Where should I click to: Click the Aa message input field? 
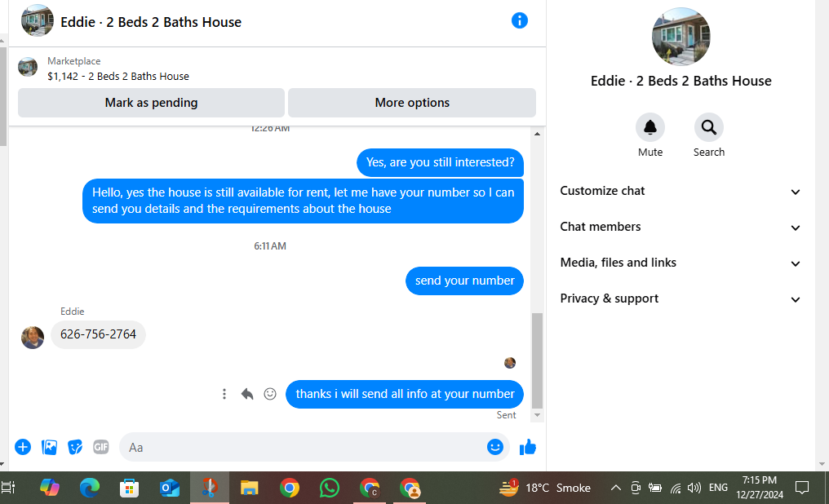(x=301, y=447)
